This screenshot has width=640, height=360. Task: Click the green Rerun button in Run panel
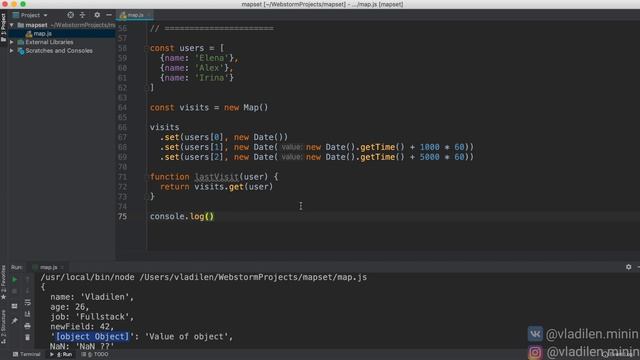pyautogui.click(x=14, y=280)
